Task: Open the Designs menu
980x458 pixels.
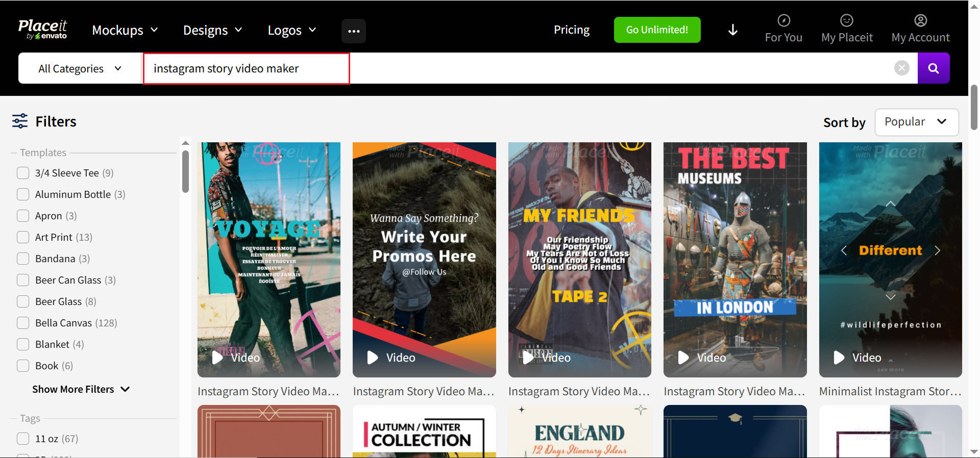Action: (212, 31)
